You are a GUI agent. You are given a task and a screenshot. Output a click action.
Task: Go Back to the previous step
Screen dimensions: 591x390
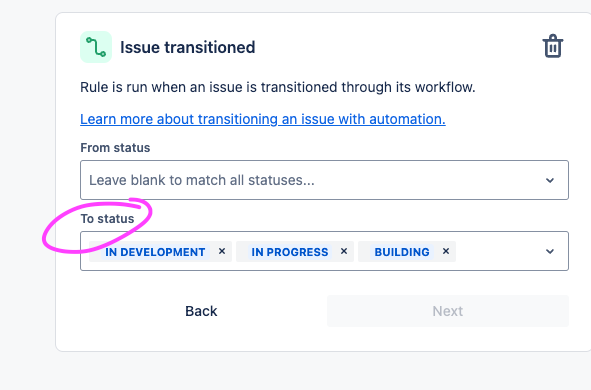(x=201, y=311)
